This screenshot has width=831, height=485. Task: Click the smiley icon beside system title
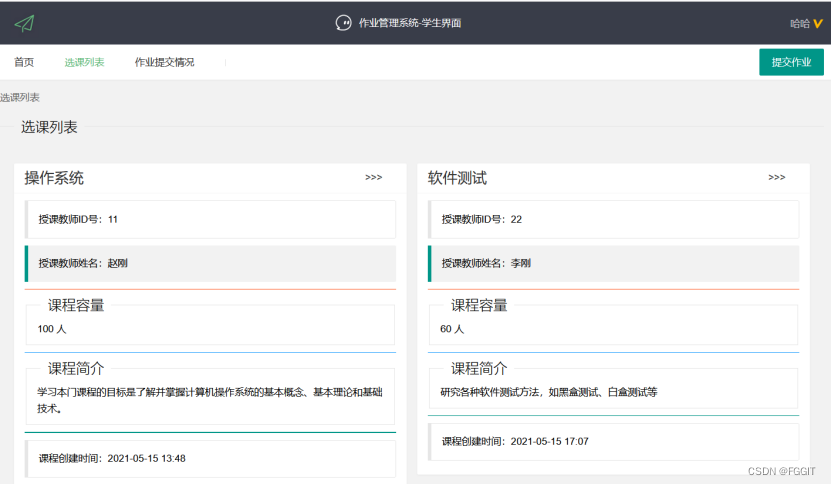pyautogui.click(x=343, y=23)
